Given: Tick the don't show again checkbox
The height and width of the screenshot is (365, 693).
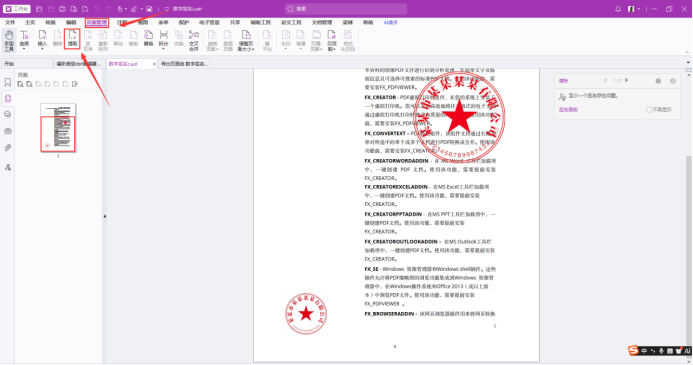Looking at the screenshot, I should pos(649,110).
